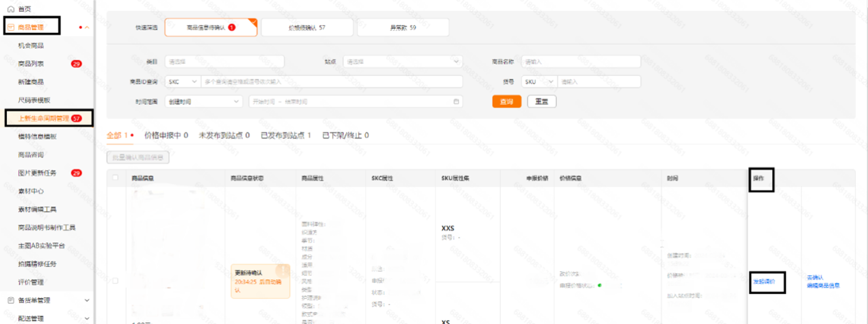
Task: Click the 备货单管理 clipboard icon
Action: (x=11, y=300)
